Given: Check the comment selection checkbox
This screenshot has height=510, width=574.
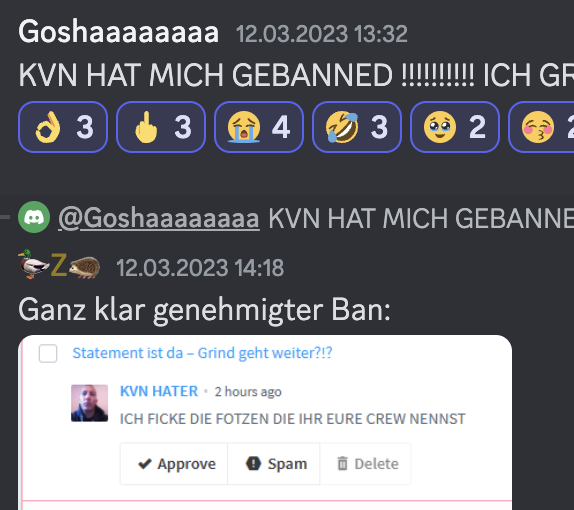Looking at the screenshot, I should [x=48, y=353].
